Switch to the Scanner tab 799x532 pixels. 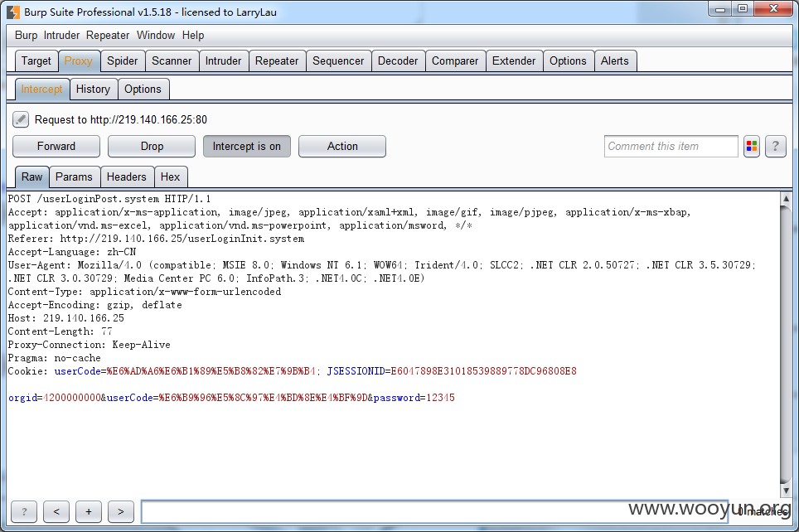[x=172, y=61]
